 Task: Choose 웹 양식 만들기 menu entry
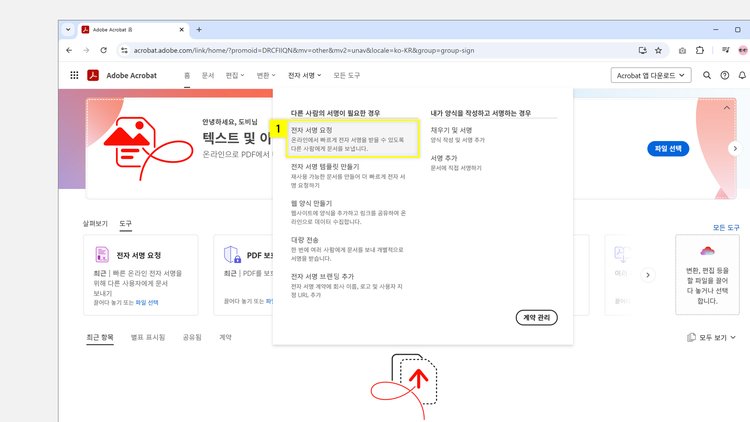[x=349, y=212]
